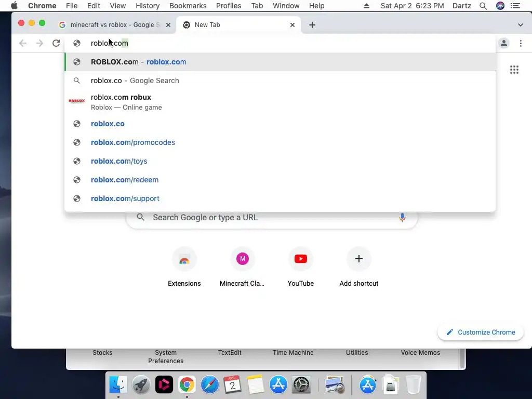The height and width of the screenshot is (399, 532).
Task: Open the Edit menu
Action: click(94, 6)
